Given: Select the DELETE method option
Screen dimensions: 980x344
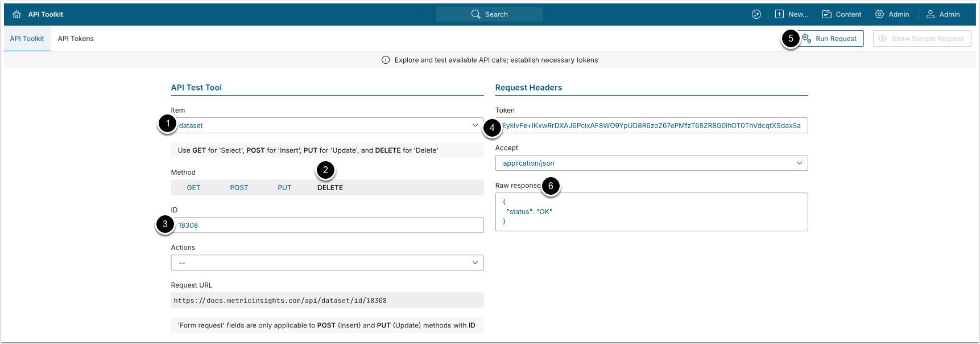Looking at the screenshot, I should (330, 187).
